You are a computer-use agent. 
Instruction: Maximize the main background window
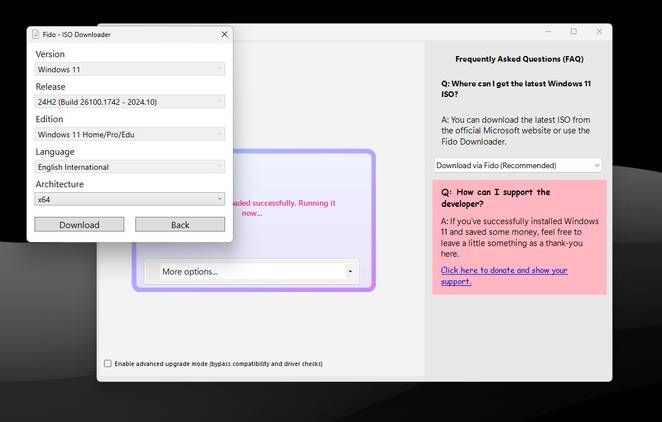point(573,32)
